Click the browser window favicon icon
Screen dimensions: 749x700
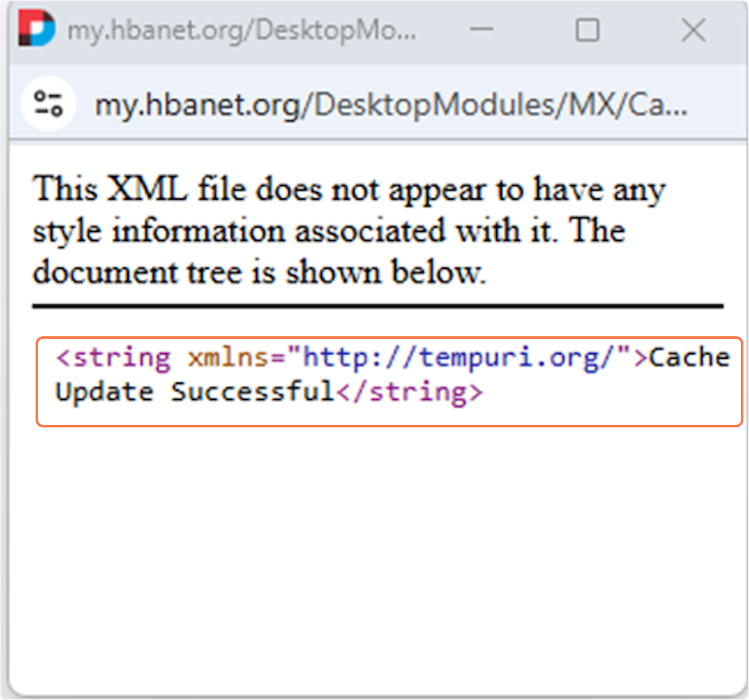(36, 29)
